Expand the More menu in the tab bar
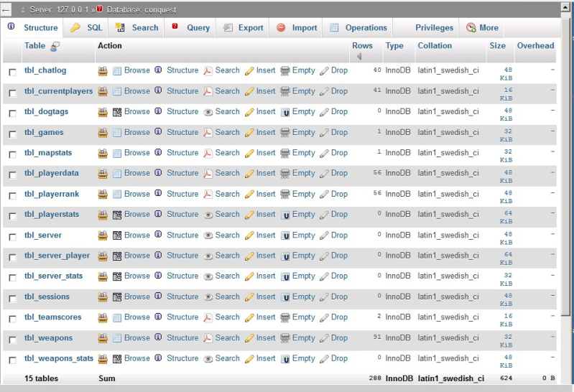 (482, 28)
